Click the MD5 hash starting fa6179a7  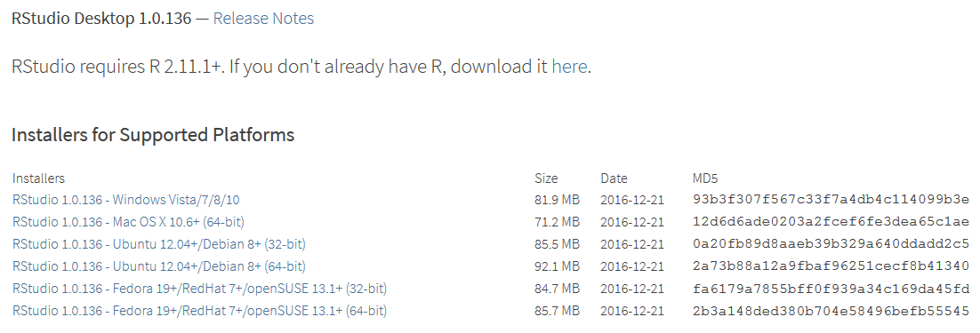click(831, 289)
